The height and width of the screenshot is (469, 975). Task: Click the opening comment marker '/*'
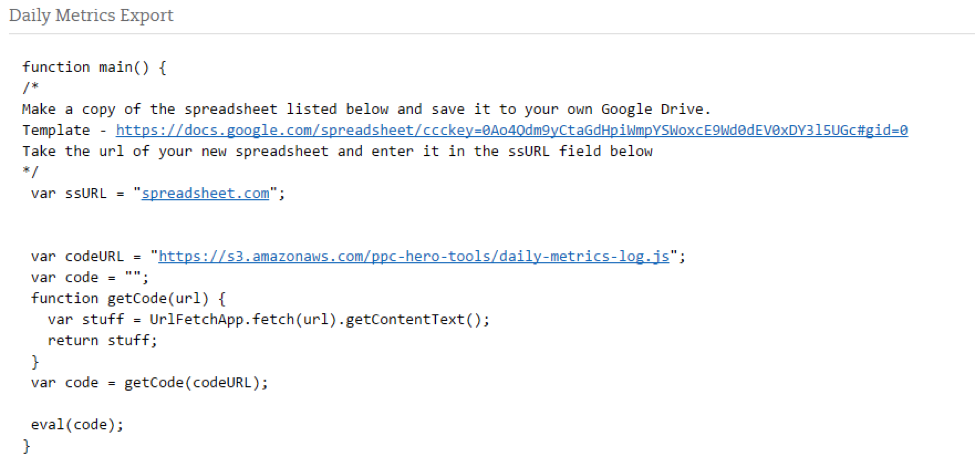[30, 88]
